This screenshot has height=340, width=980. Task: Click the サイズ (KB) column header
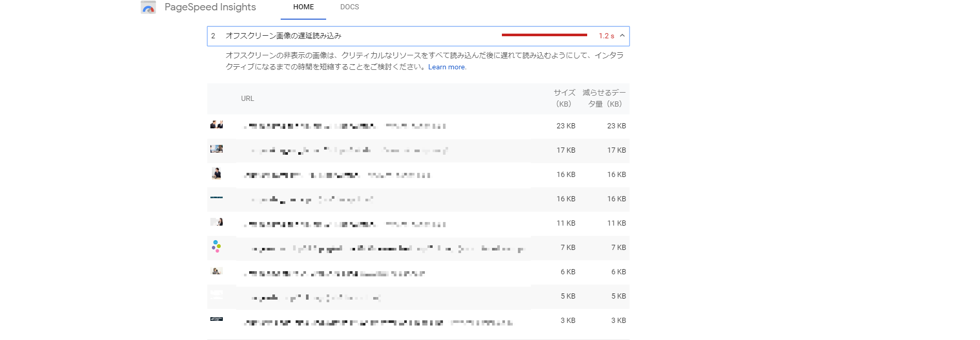(x=564, y=98)
